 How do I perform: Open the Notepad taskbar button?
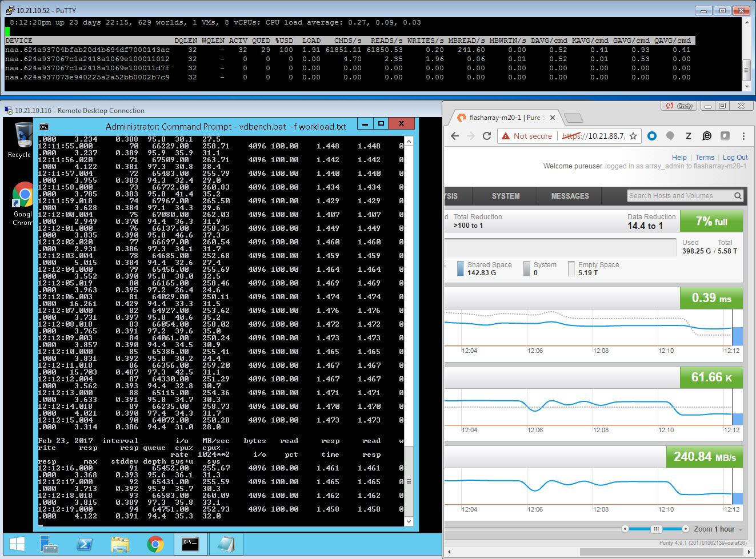coord(226,544)
